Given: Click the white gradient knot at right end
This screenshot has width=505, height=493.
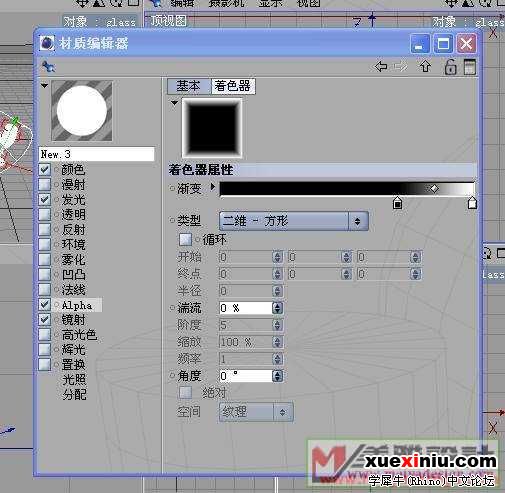Looking at the screenshot, I should coord(472,203).
